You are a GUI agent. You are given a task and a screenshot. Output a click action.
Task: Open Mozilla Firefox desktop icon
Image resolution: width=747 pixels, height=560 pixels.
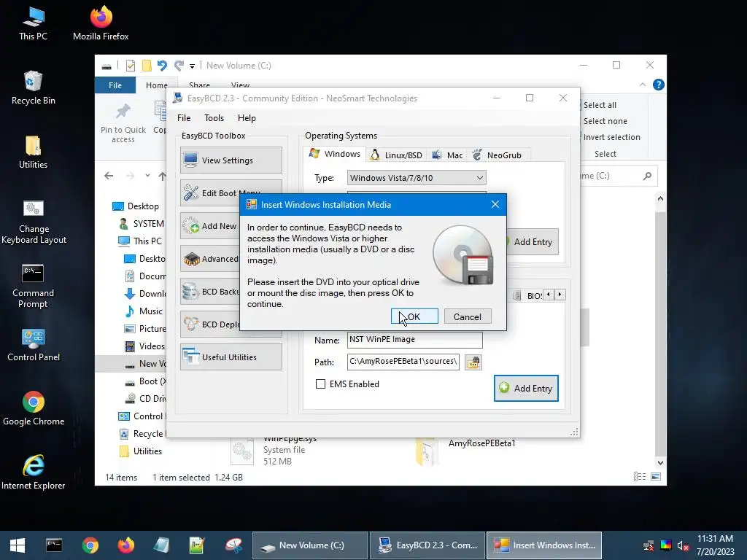[x=101, y=23]
